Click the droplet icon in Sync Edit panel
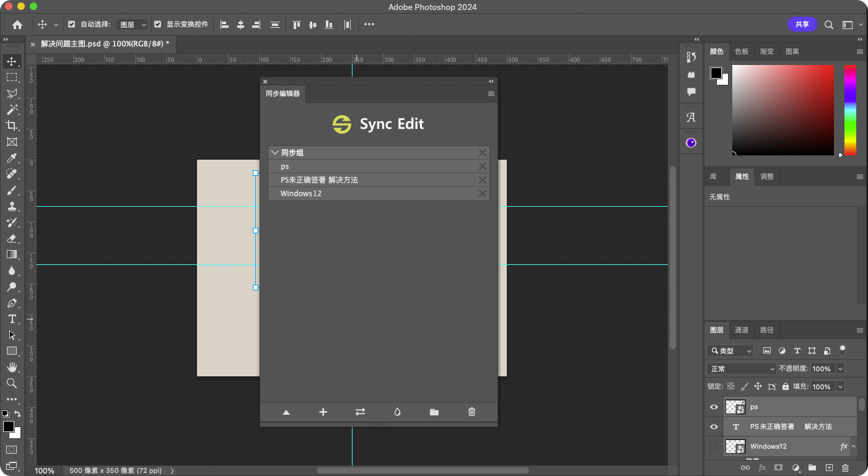 397,412
